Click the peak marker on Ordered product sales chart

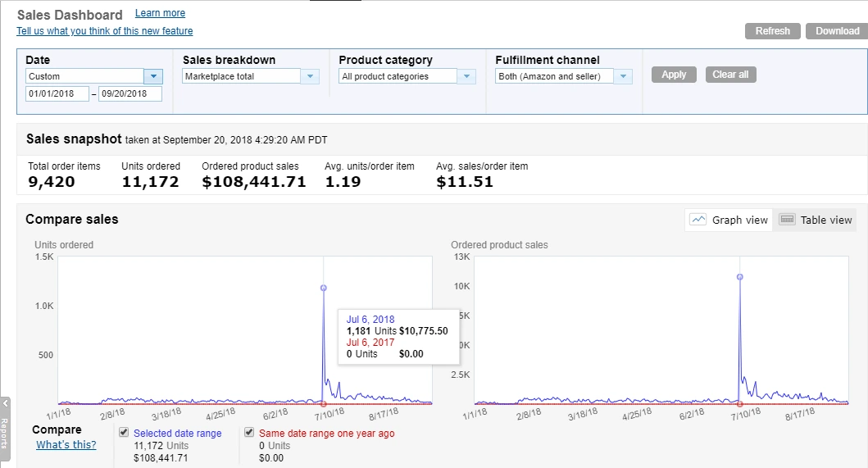coord(740,277)
